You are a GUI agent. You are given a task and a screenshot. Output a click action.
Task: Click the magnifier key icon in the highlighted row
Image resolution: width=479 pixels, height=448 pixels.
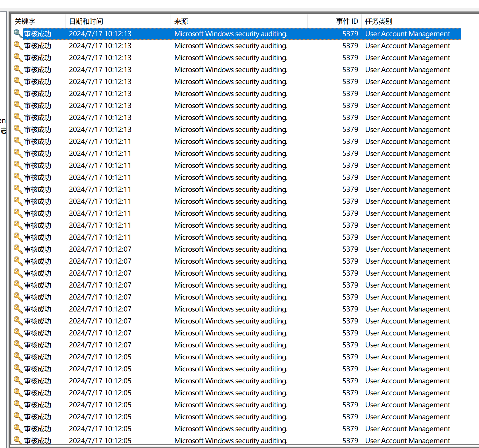[x=18, y=34]
